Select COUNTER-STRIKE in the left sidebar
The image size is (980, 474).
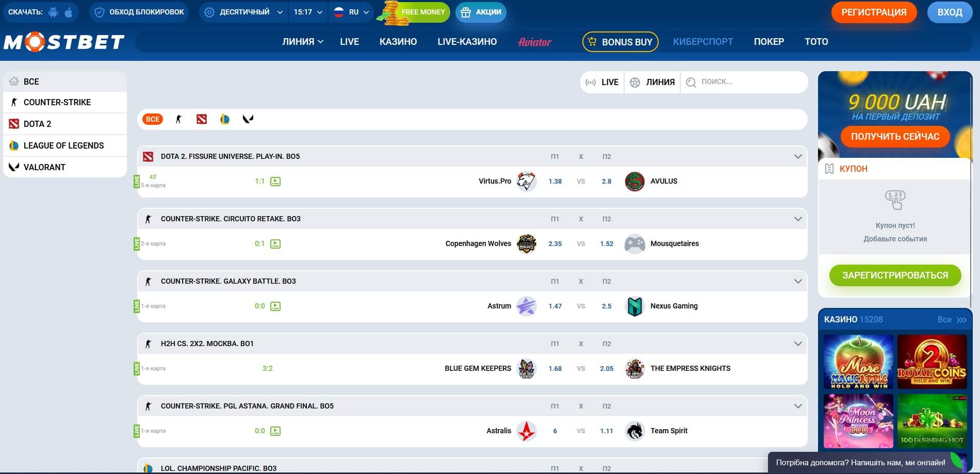tap(65, 102)
